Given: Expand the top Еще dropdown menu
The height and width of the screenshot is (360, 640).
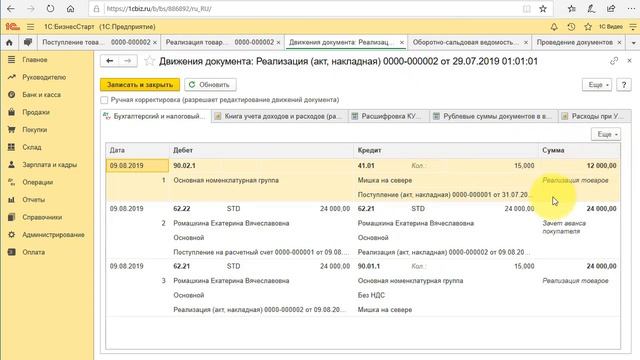Looking at the screenshot, I should (597, 85).
